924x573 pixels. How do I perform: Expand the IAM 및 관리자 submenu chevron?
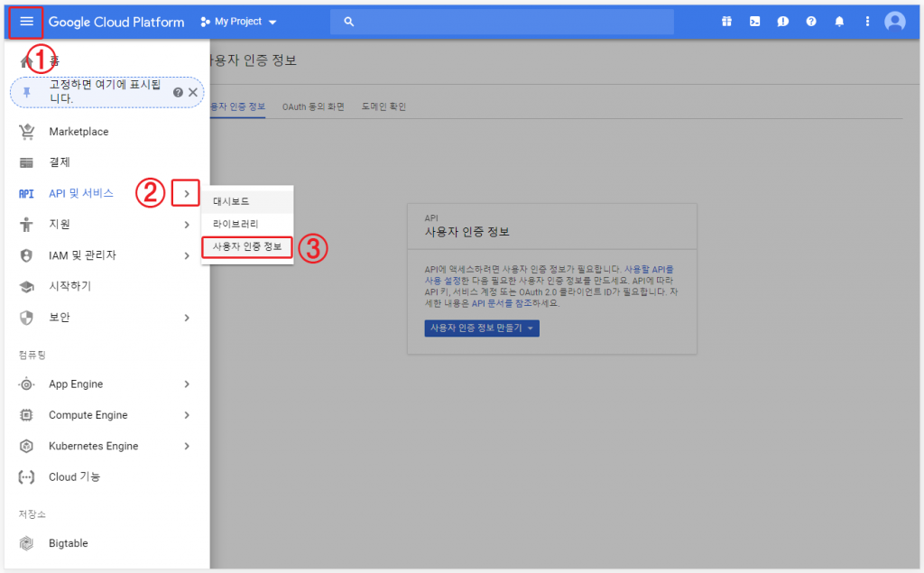point(186,255)
